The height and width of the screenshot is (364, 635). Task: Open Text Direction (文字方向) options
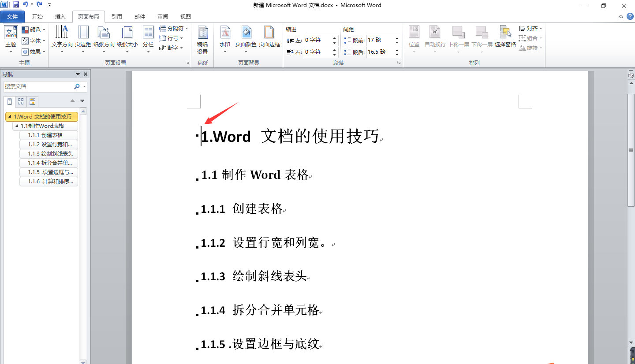click(x=62, y=40)
